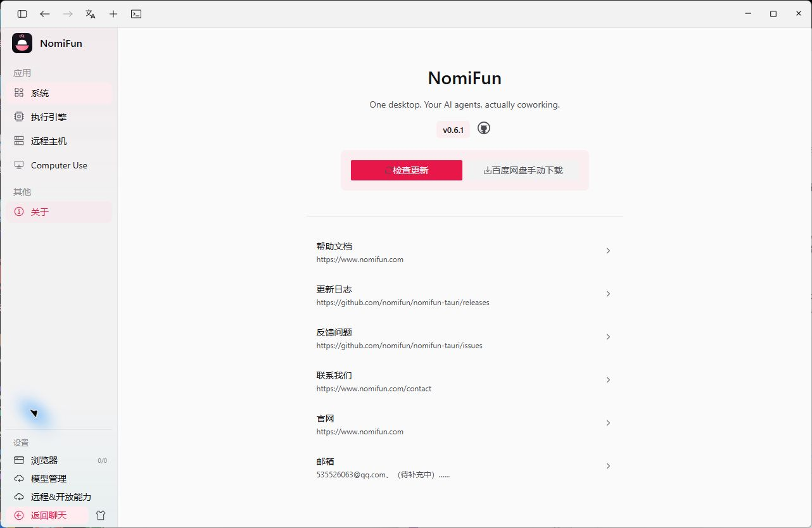This screenshot has width=812, height=528.
Task: Open the 官网 row chevron
Action: [608, 423]
